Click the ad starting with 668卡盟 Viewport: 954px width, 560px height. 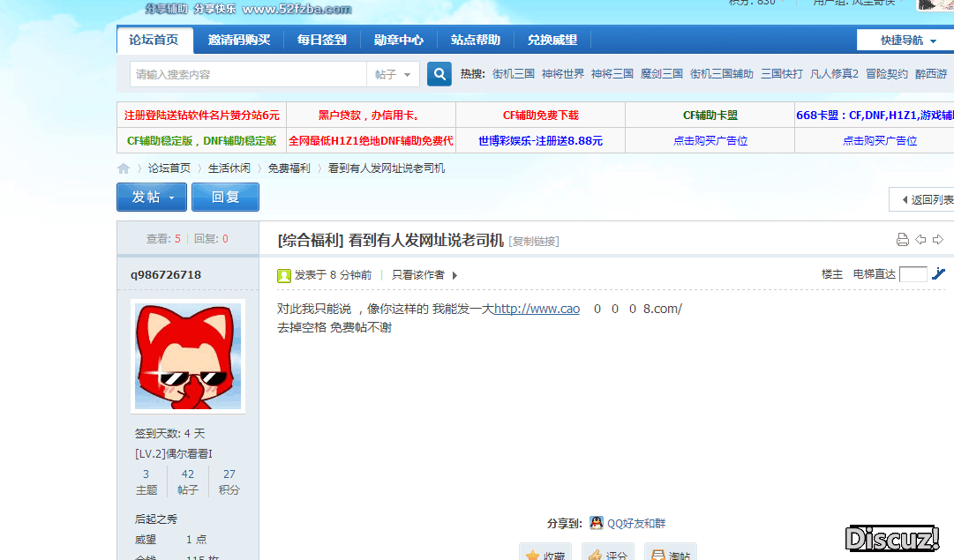(x=875, y=115)
